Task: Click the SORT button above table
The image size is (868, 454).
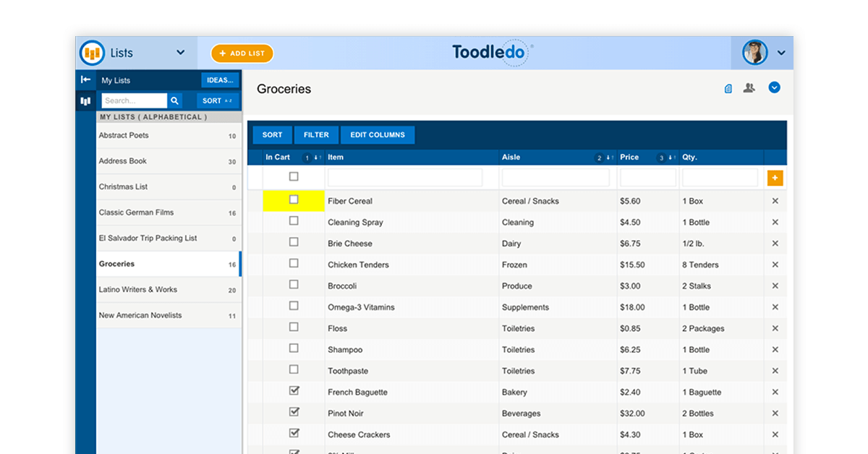Action: point(272,135)
